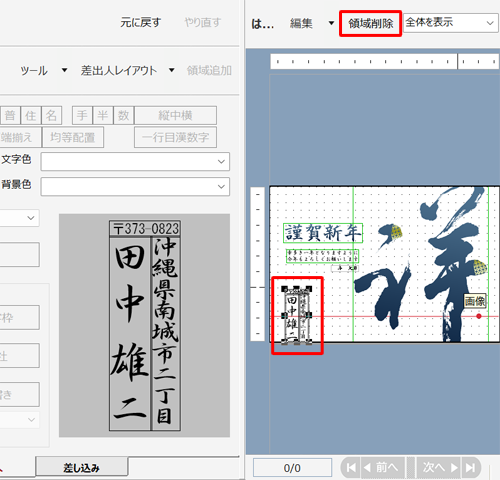Image resolution: width=500 pixels, height=480 pixels.
Task: Click the 0/0 page counter field
Action: tap(292, 468)
